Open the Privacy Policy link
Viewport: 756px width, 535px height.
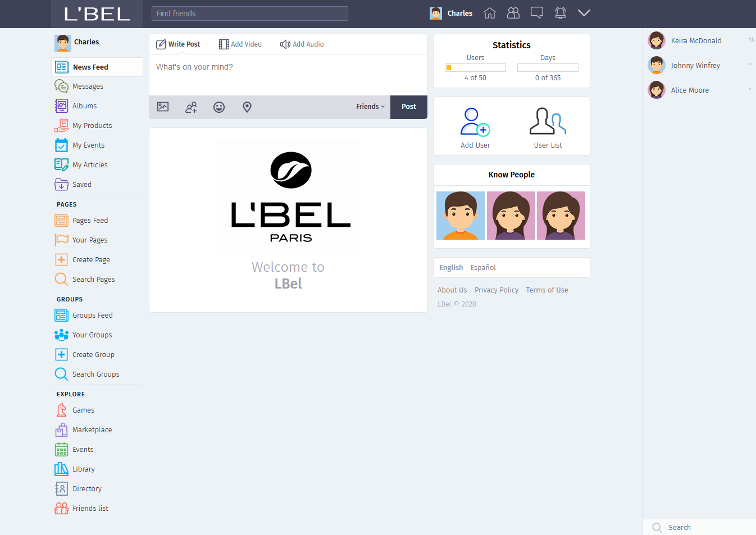pos(497,290)
